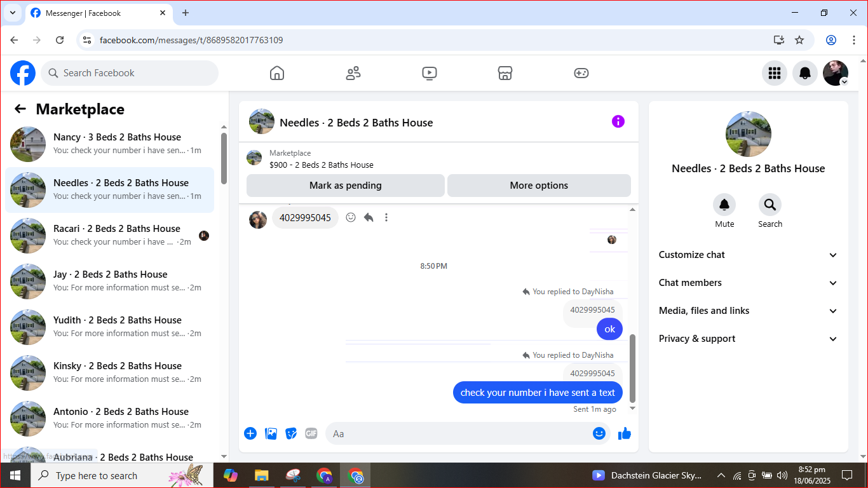Open the Copilot app in taskbar
This screenshot has width=868, height=488.
click(230, 475)
